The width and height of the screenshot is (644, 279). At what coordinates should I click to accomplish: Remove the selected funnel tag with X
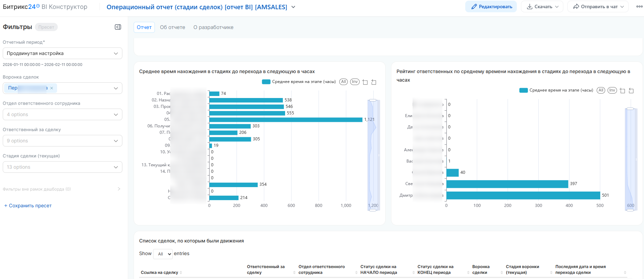52,88
